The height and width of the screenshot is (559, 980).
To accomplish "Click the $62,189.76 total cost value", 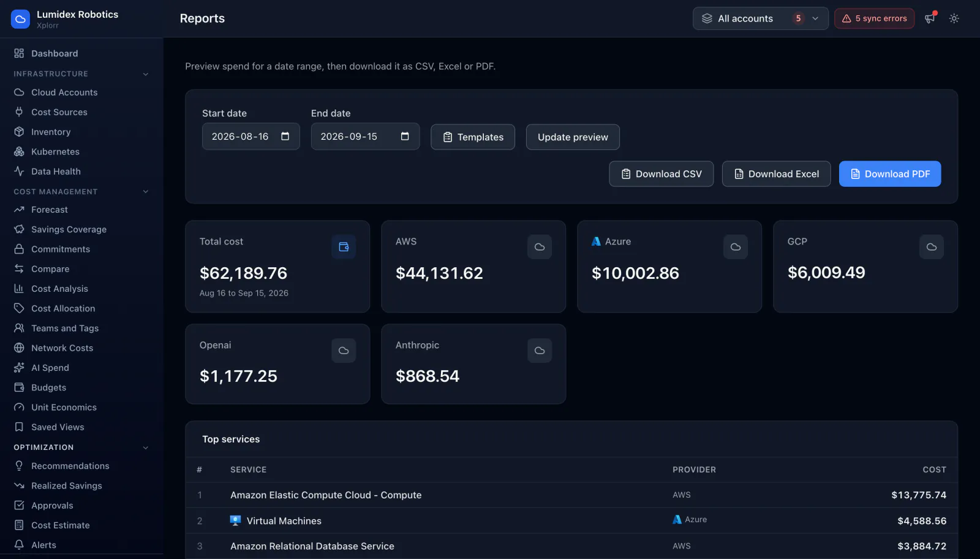I will [243, 273].
